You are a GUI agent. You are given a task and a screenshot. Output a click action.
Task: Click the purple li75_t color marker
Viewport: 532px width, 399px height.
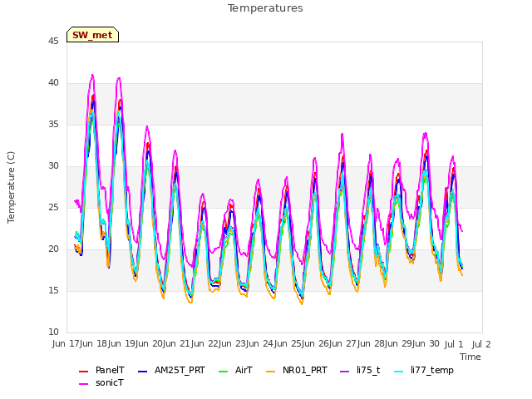344,372
